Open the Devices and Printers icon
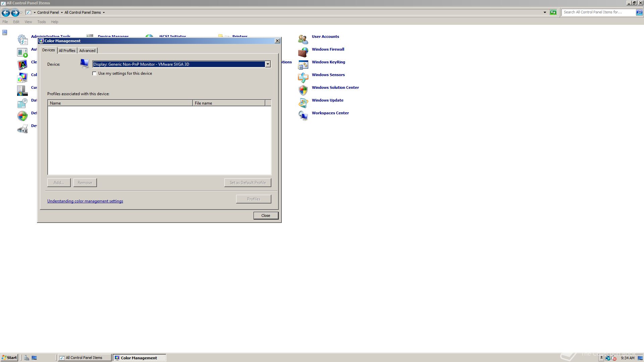Image resolution: width=644 pixels, height=362 pixels. point(22,129)
